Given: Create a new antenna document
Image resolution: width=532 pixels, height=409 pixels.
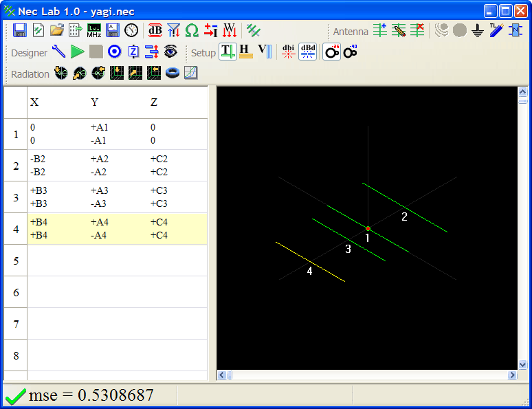Looking at the screenshot, I should coord(38,30).
